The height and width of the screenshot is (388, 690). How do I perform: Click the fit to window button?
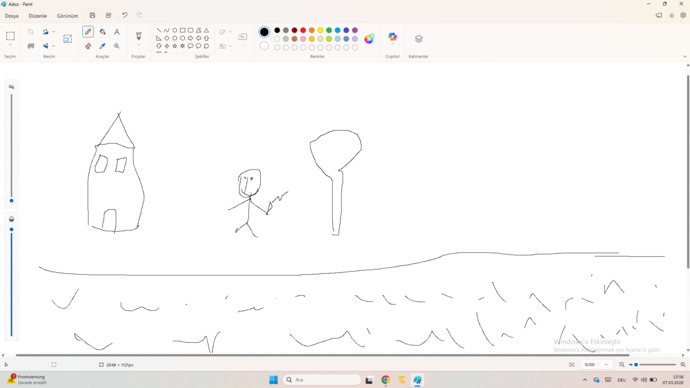pos(572,365)
